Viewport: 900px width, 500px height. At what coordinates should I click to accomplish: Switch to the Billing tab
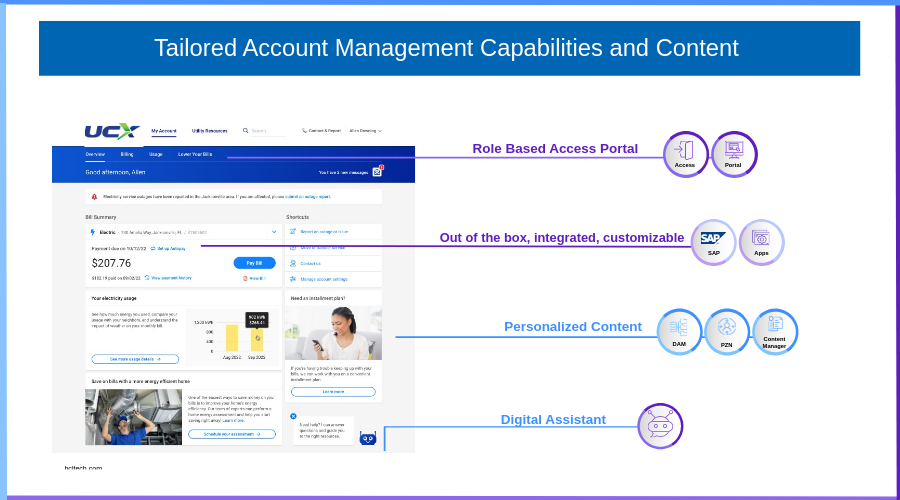127,155
